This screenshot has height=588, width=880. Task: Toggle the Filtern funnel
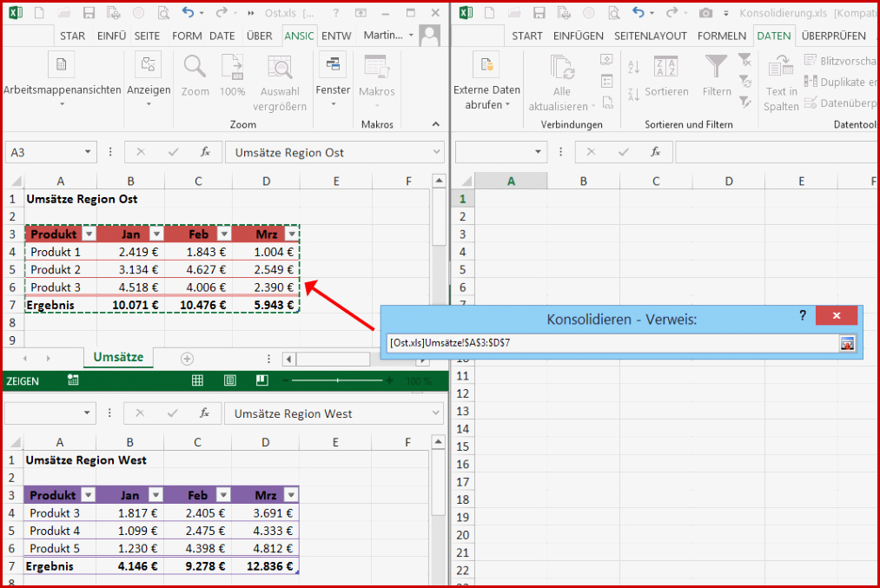[x=717, y=76]
